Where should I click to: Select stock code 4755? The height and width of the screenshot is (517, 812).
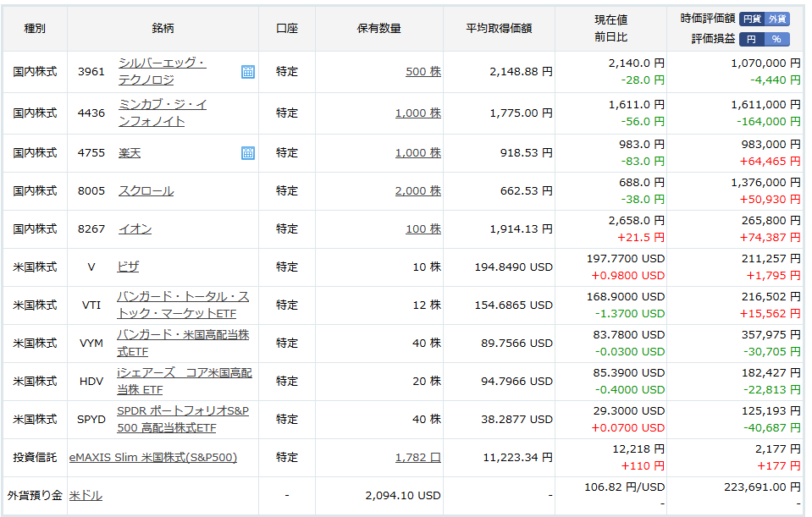[x=91, y=153]
